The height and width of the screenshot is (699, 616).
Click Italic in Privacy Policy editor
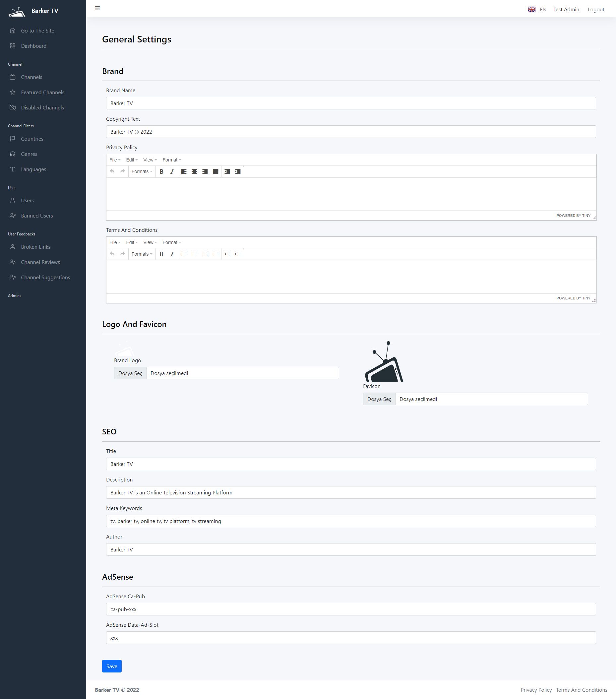(x=172, y=171)
